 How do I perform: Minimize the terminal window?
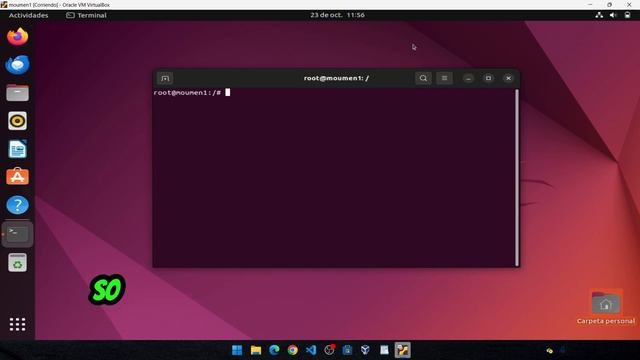pos(468,78)
